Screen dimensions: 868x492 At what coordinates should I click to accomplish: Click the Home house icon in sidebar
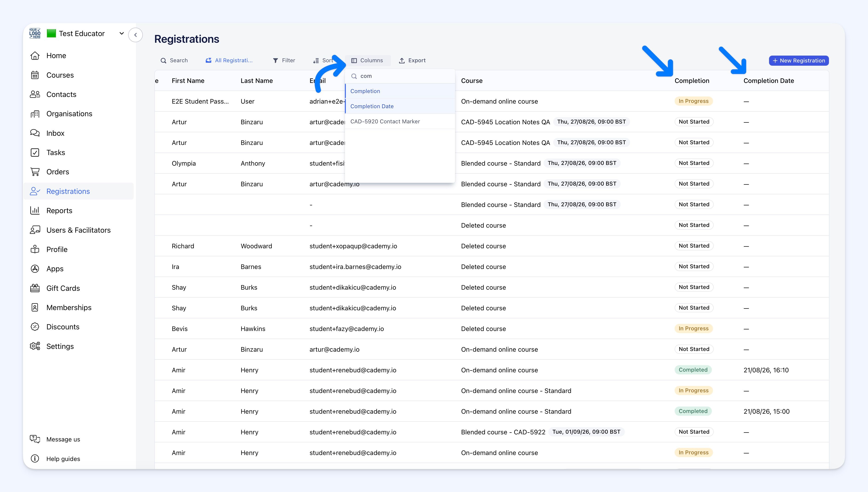tap(35, 56)
